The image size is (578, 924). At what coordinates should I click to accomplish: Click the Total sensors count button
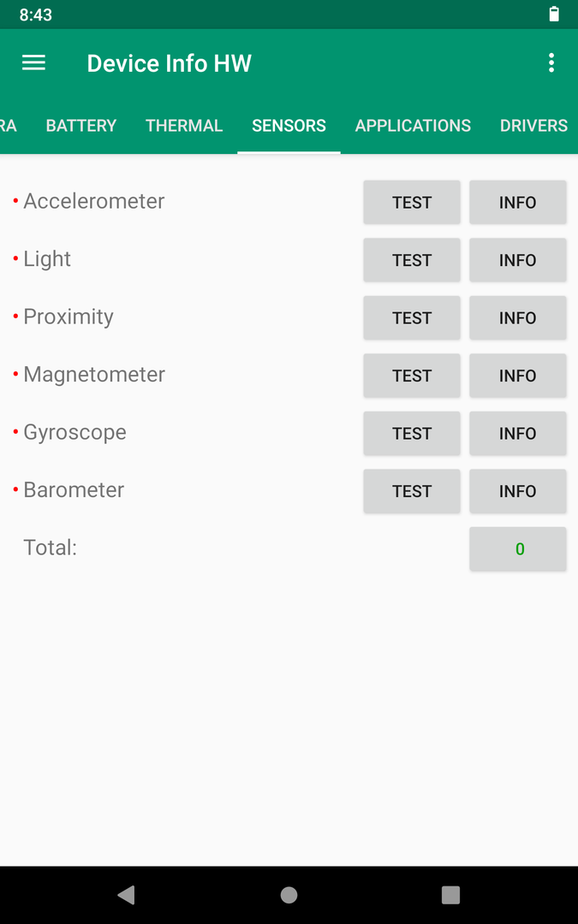[x=518, y=548]
